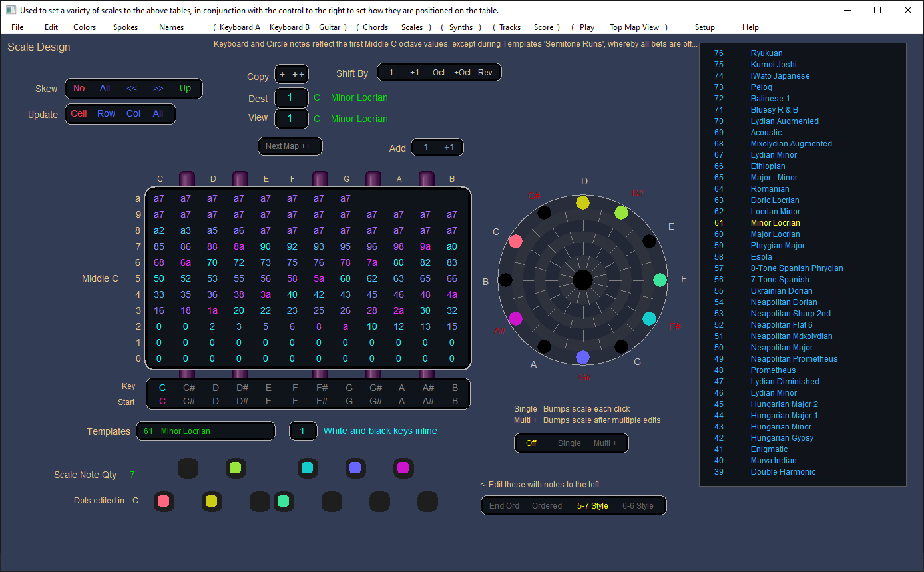This screenshot has height=572, width=924.
Task: Click the blue G# dot on the circle
Action: tap(582, 358)
